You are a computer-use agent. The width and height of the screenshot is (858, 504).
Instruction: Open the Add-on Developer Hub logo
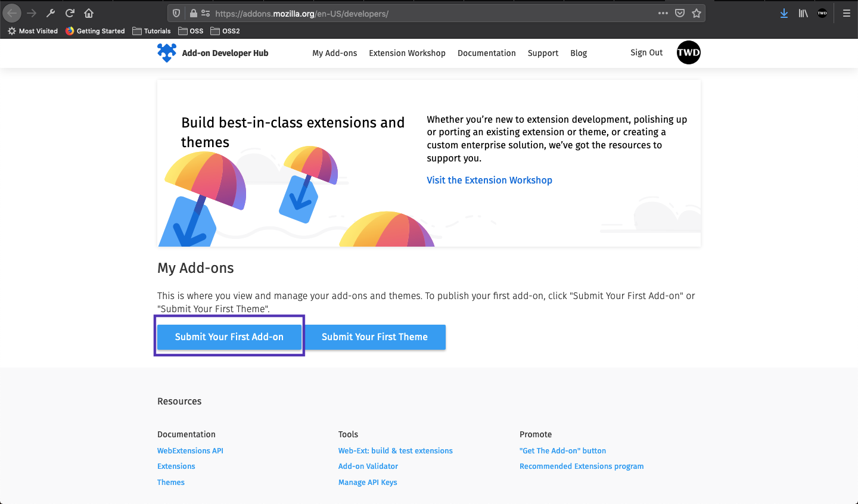(213, 53)
